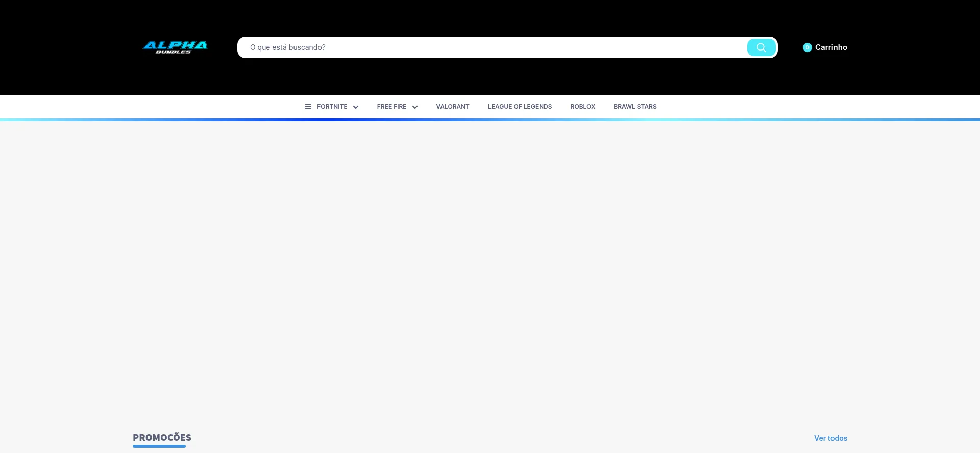Click the cart count badge icon
The image size is (980, 453).
click(807, 47)
